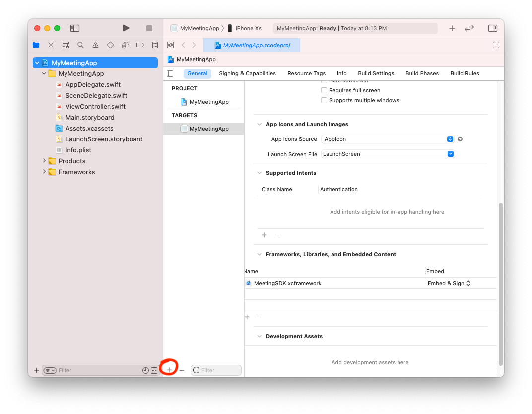Remove the selected target with minus

pyautogui.click(x=182, y=370)
